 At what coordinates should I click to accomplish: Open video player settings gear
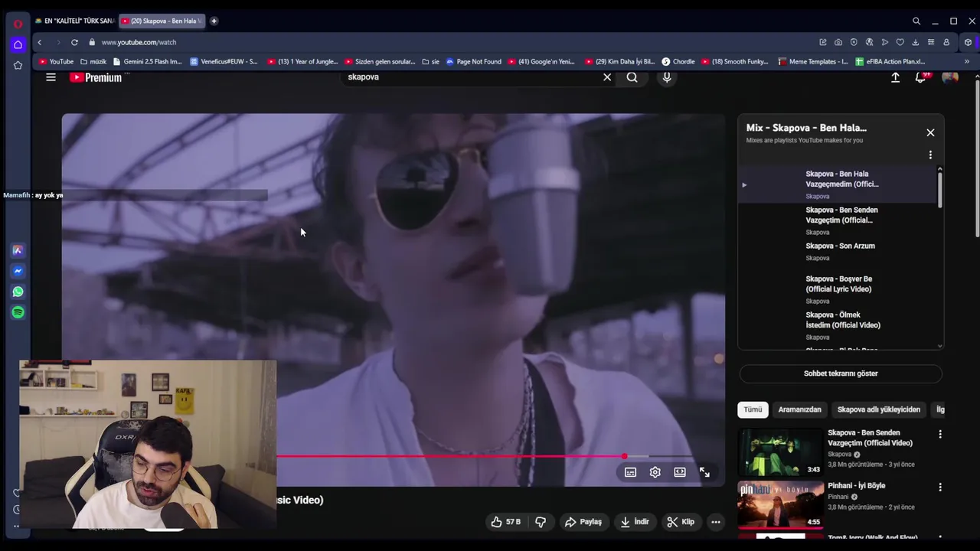click(x=655, y=472)
